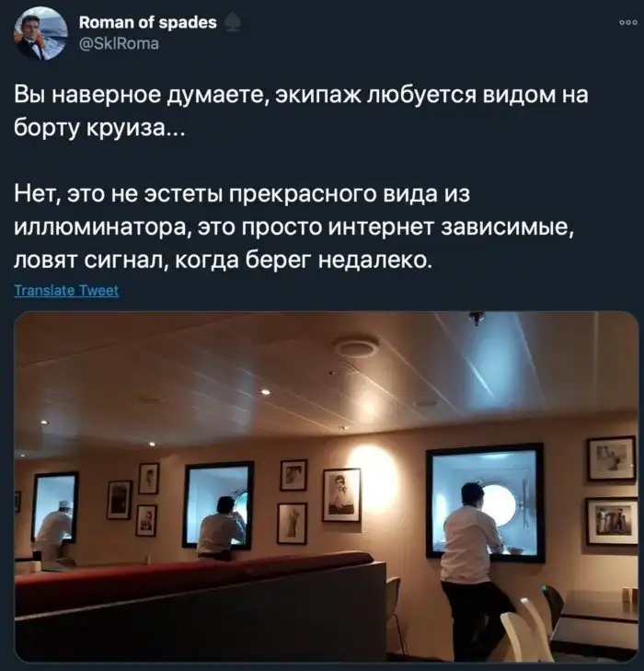Click the top-right framed picture in photo

pyautogui.click(x=612, y=459)
